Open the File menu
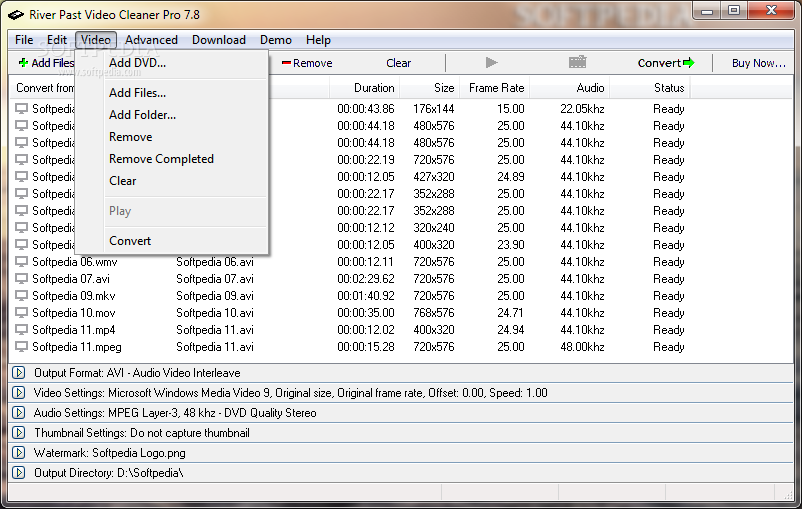 [x=24, y=40]
